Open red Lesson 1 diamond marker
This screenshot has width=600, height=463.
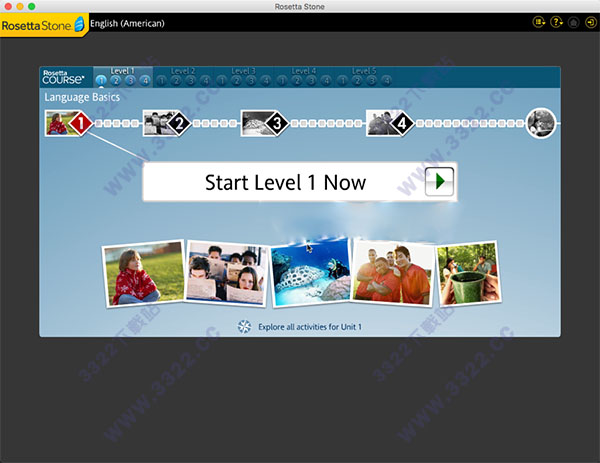[80, 123]
